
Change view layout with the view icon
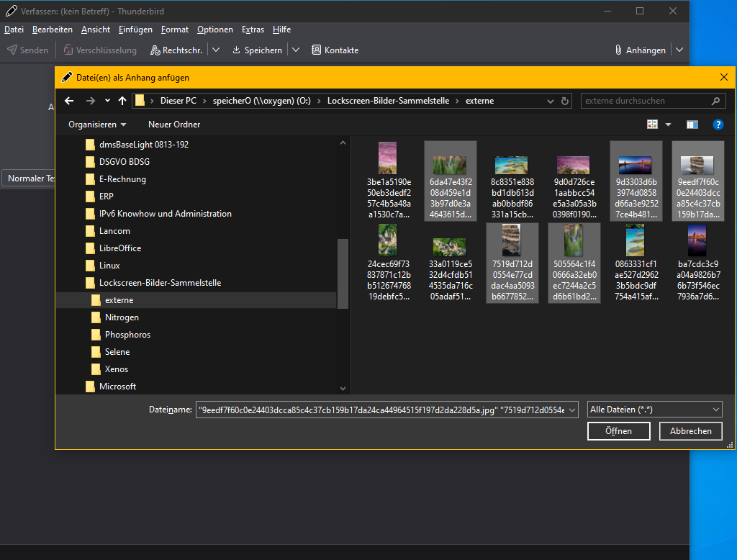652,125
